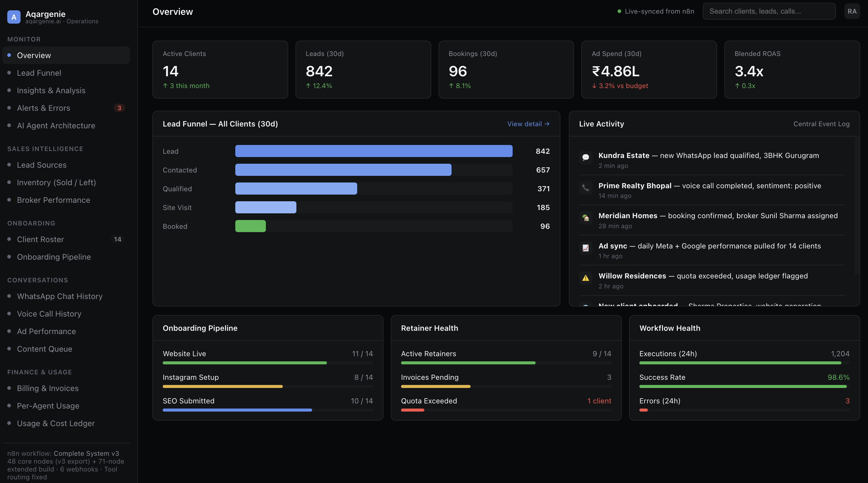The width and height of the screenshot is (868, 483).
Task: Click the 14 badge on Client Roster
Action: (118, 239)
